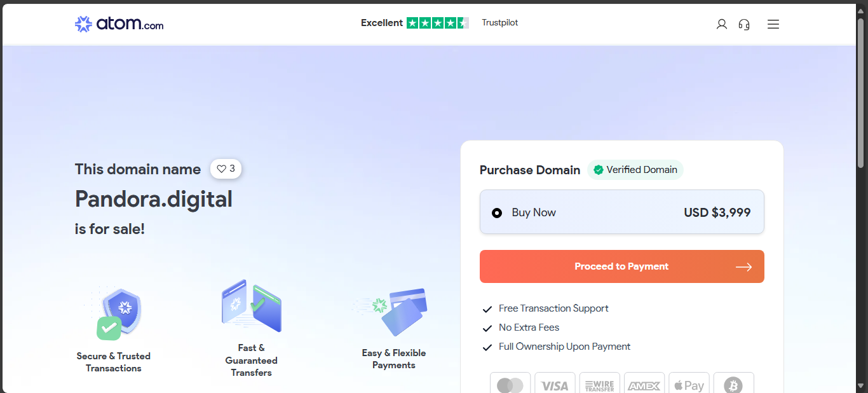This screenshot has width=868, height=393.
Task: Click the Secure & Trusted Transactions shield icon
Action: click(x=119, y=313)
